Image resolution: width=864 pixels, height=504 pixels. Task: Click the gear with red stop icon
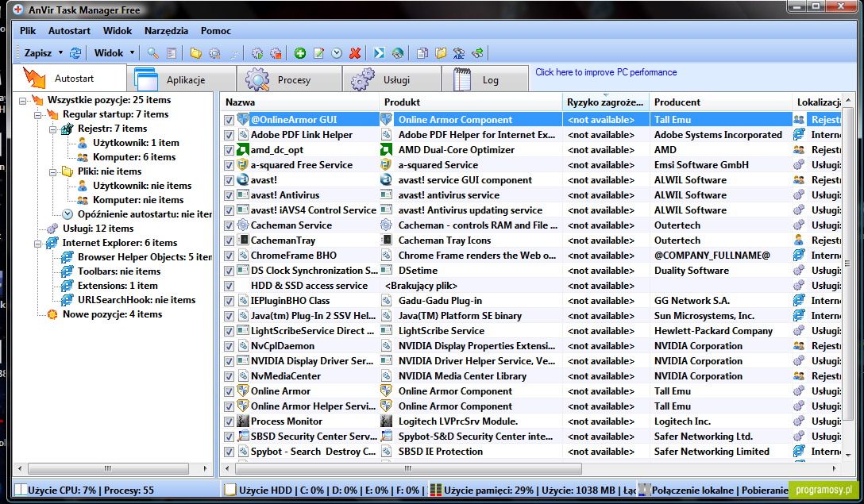pos(276,53)
